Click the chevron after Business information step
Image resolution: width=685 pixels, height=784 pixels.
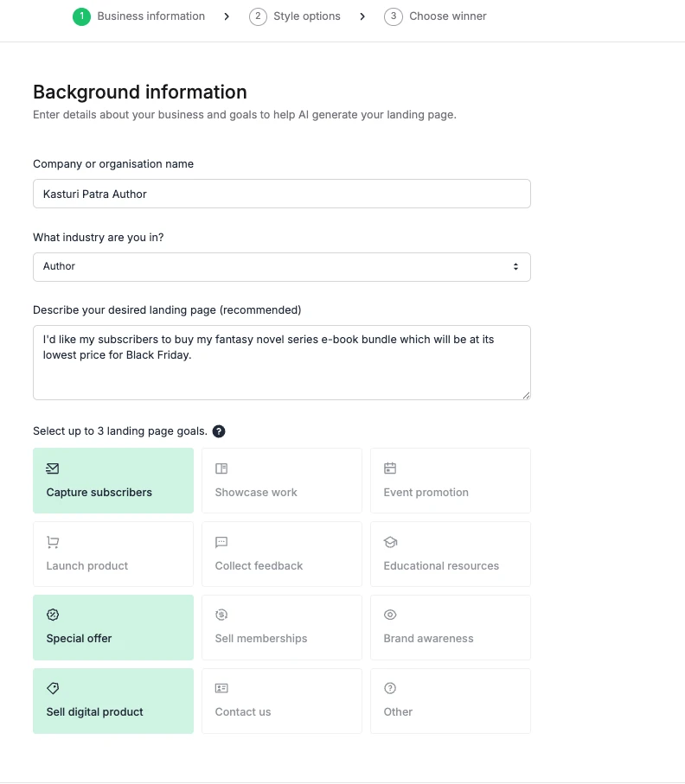point(227,16)
